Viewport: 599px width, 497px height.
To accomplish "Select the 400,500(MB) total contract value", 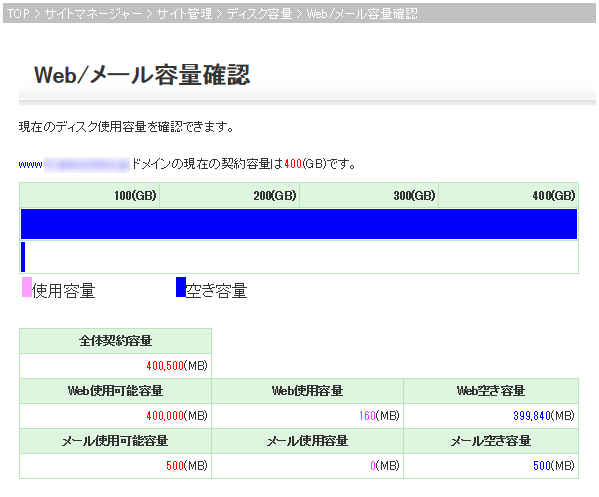I will (177, 366).
